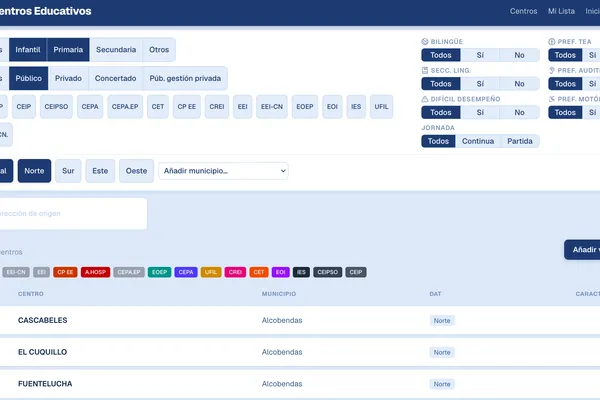Viewport: 600px width, 400px height.
Task: Click the Difícil Desempeño warning icon
Action: pyautogui.click(x=425, y=99)
